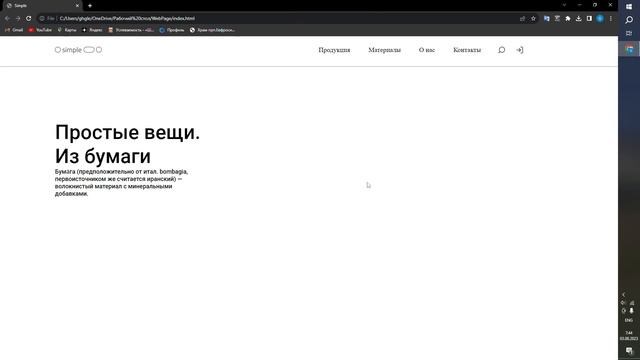Open the Gmail bookmark

[14, 30]
